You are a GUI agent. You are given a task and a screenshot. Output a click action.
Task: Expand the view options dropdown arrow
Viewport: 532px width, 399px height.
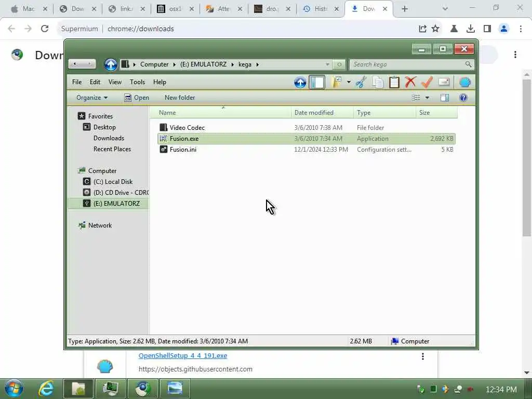(x=427, y=98)
